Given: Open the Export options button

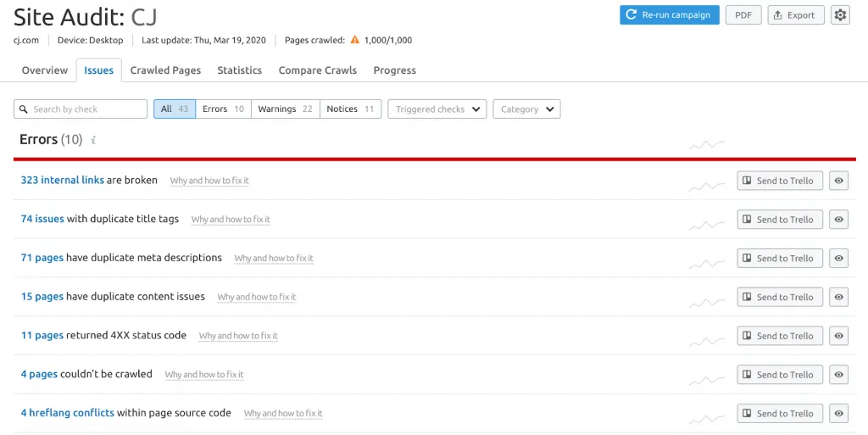Looking at the screenshot, I should [795, 15].
